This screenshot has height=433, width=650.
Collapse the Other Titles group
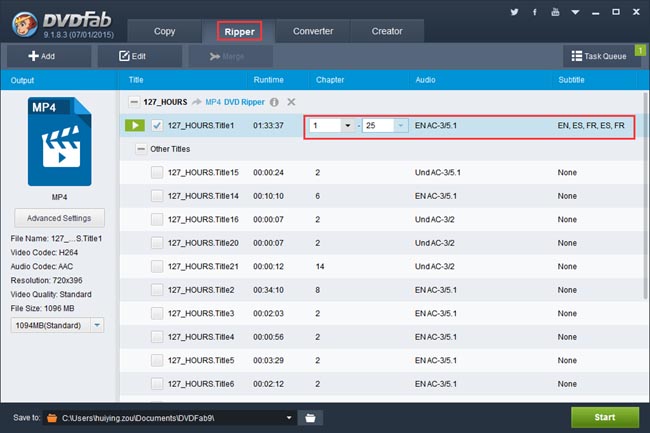(x=141, y=149)
